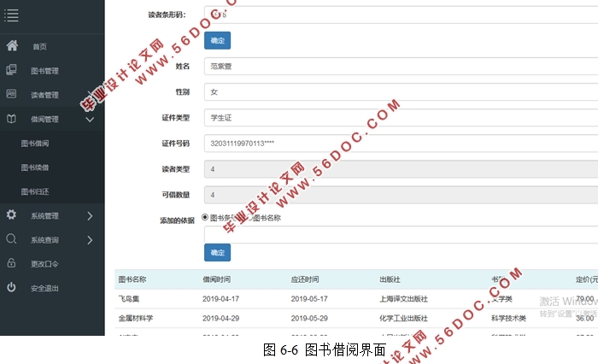The height and width of the screenshot is (364, 598).
Task: Click the home icon beside 首页
Action: click(x=11, y=46)
